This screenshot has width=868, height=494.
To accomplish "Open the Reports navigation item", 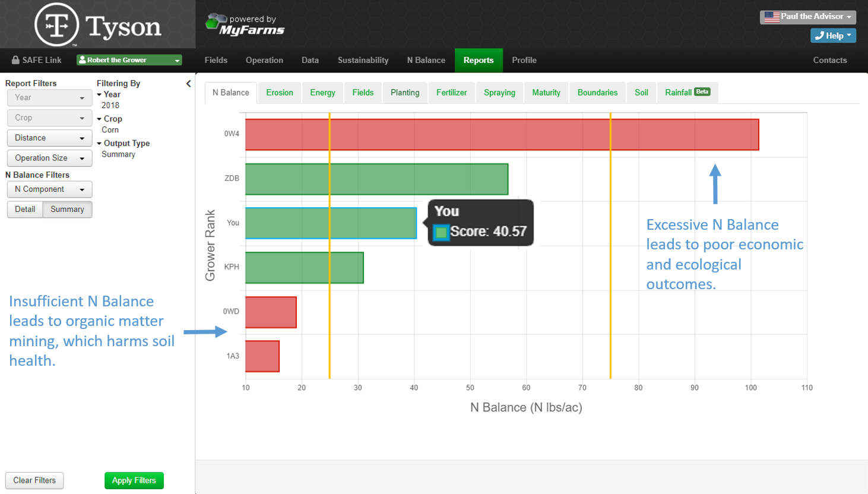I will coord(479,60).
